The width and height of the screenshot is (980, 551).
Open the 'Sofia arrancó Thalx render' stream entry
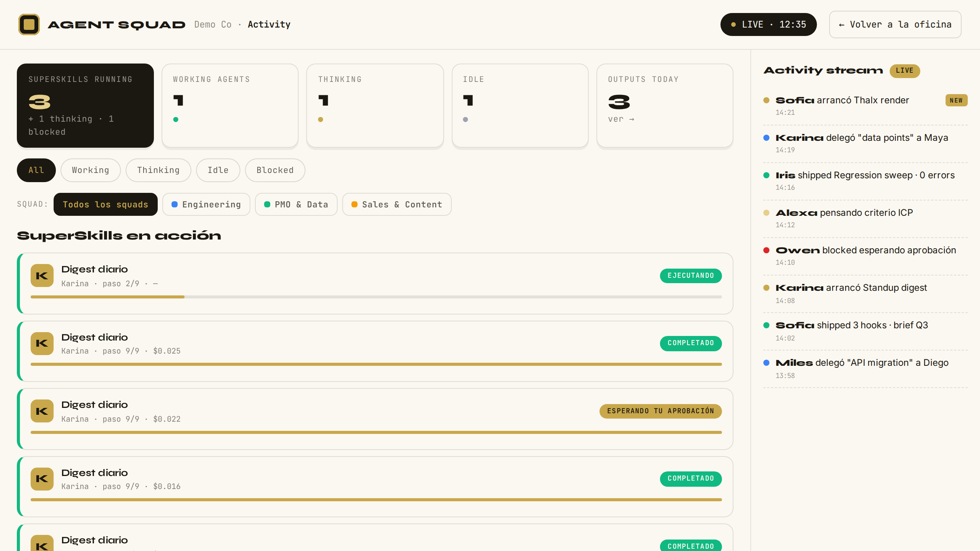pyautogui.click(x=866, y=106)
